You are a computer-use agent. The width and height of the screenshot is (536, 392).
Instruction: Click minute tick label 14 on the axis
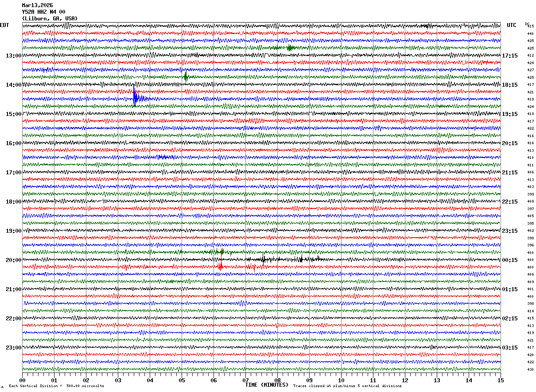pyautogui.click(x=469, y=380)
